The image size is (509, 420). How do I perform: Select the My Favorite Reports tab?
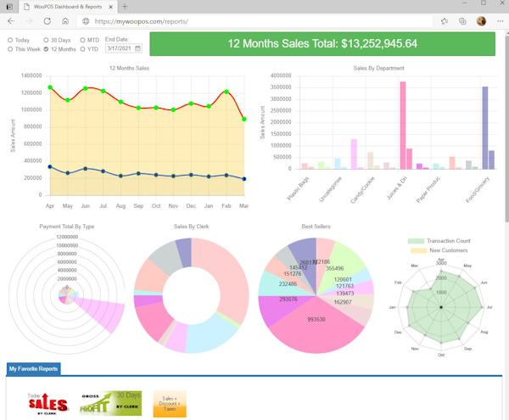(x=33, y=369)
